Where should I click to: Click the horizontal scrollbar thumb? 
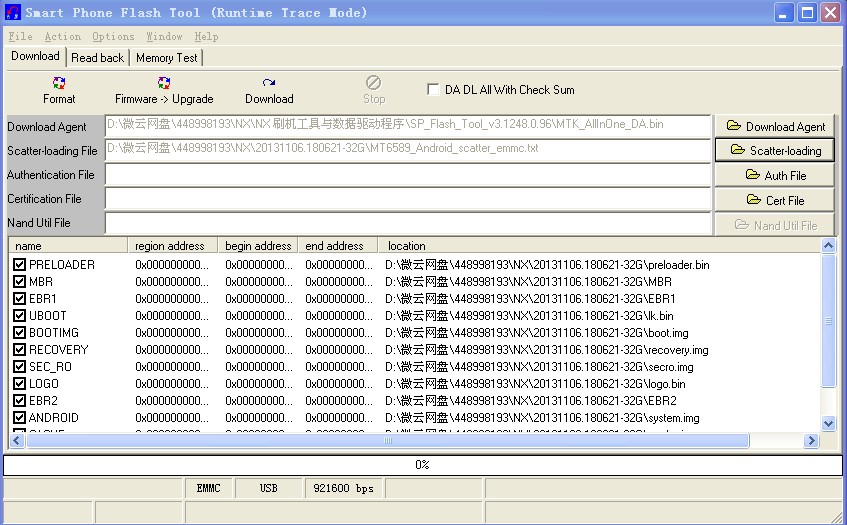click(x=387, y=441)
